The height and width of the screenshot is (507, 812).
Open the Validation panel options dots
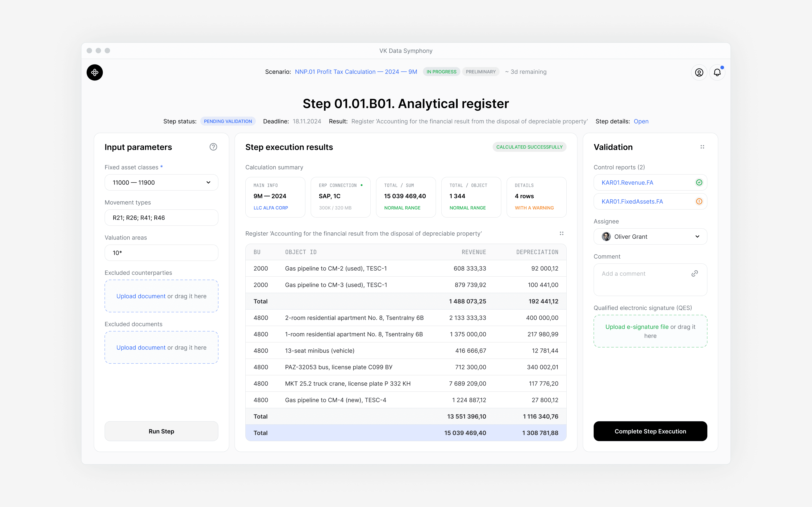click(702, 147)
